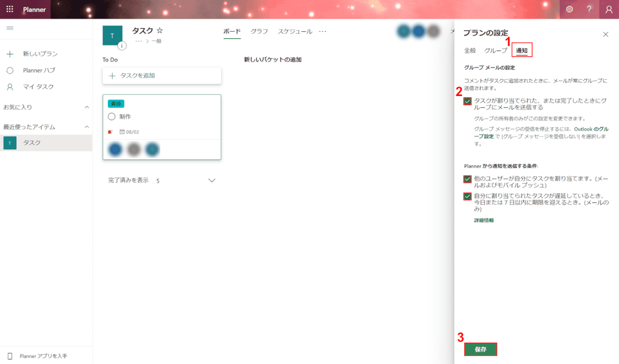Image resolution: width=619 pixels, height=364 pixels.
Task: Click the first plan member avatar in header
Action: [404, 31]
